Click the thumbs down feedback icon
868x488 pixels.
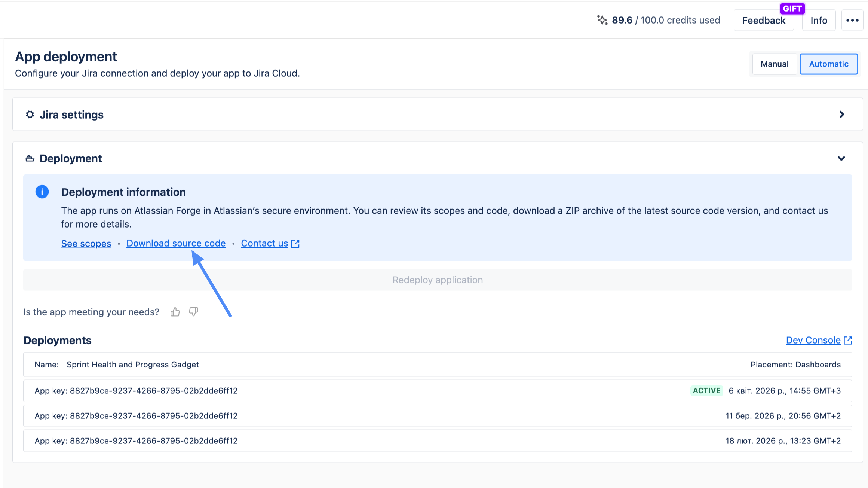pos(193,312)
